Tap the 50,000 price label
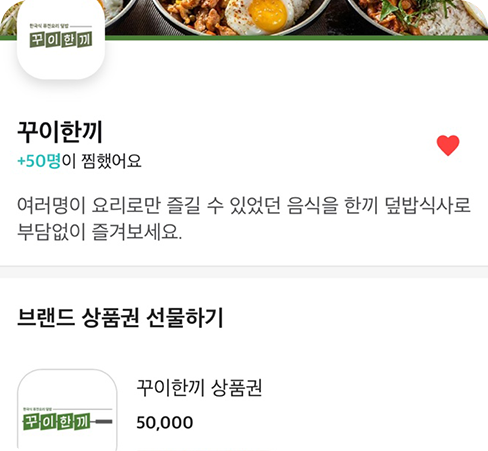Image resolution: width=488 pixels, height=451 pixels. (x=165, y=423)
